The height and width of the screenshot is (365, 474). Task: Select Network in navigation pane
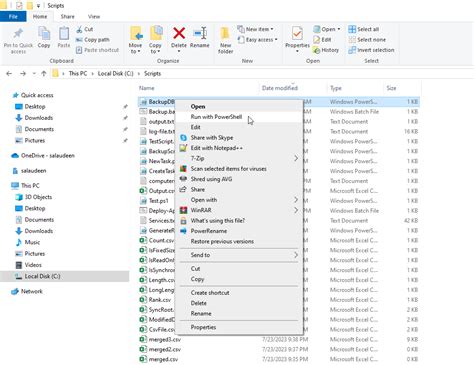coord(31,291)
